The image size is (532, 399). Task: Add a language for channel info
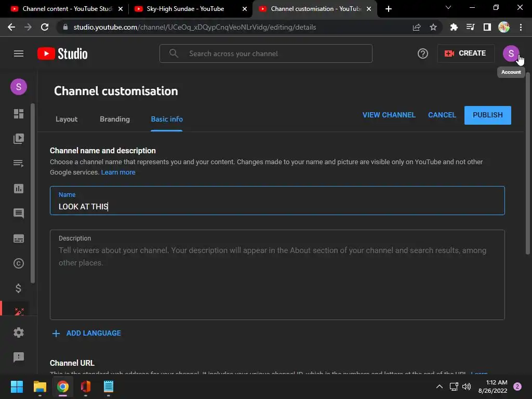pyautogui.click(x=87, y=333)
